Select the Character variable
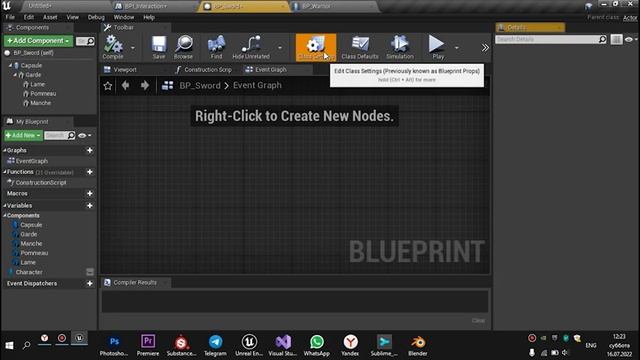This screenshot has width=640, height=360. 29,272
